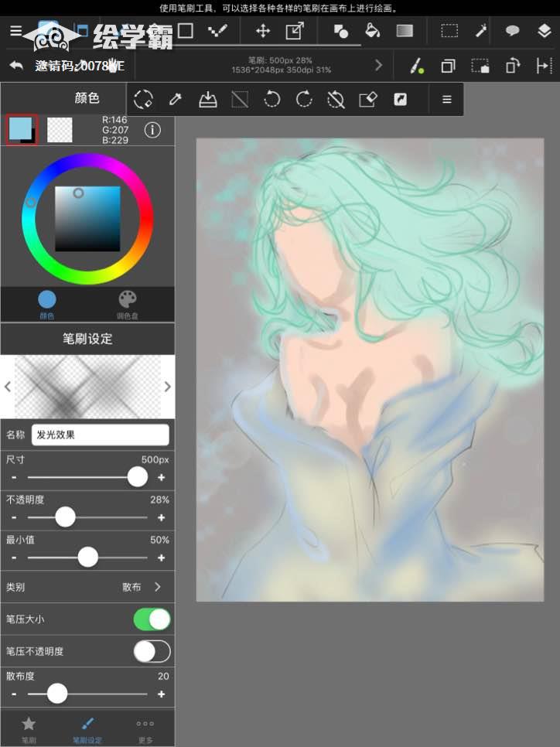The width and height of the screenshot is (560, 747).
Task: Open the hamburger main menu
Action: 15,31
